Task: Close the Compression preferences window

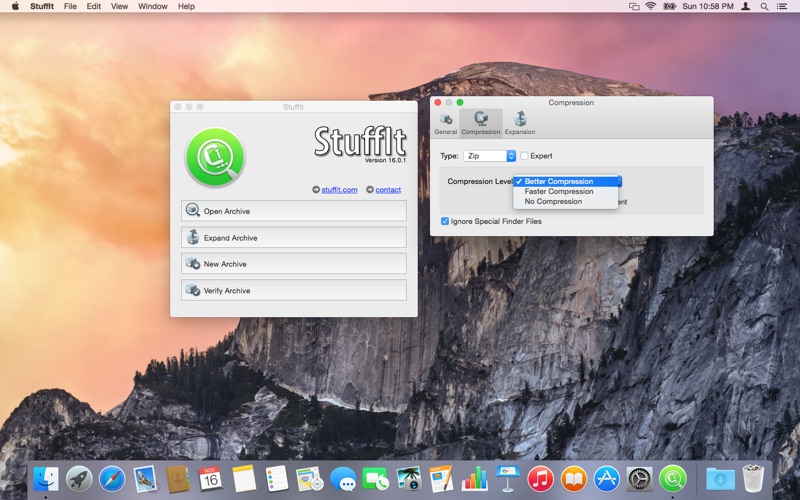Action: [438, 103]
